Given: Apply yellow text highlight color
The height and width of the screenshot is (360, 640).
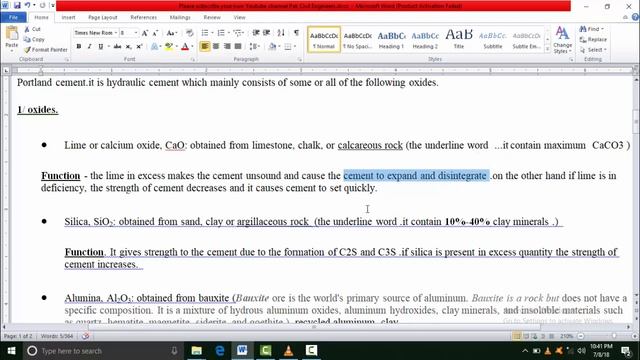Looking at the screenshot, I should 168,47.
